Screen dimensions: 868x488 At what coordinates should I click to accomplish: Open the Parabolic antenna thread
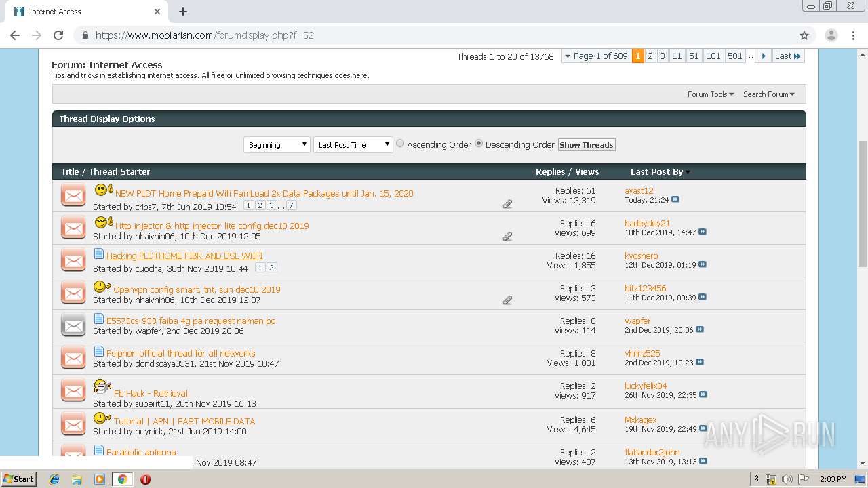[141, 453]
